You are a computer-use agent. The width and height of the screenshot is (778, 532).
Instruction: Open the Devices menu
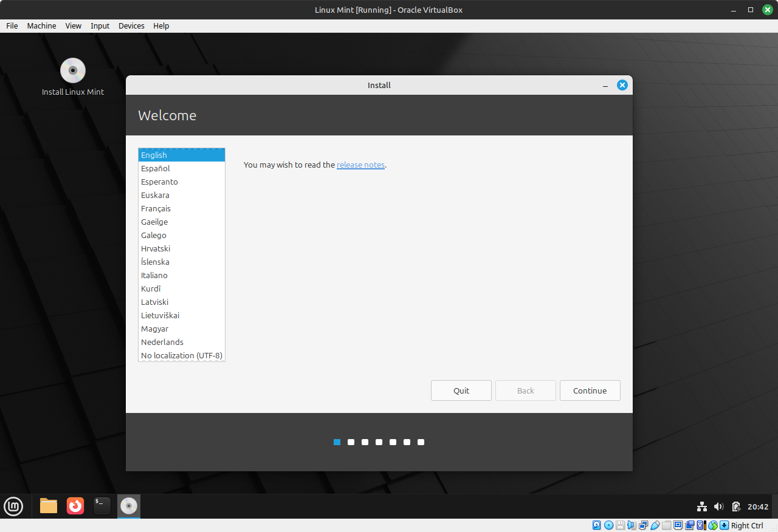point(131,26)
